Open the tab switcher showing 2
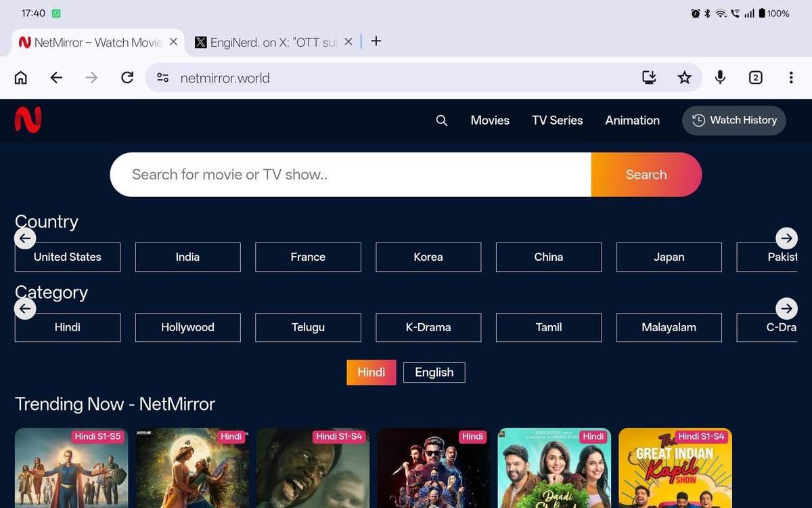Screen dimensions: 812x508 pos(756,78)
